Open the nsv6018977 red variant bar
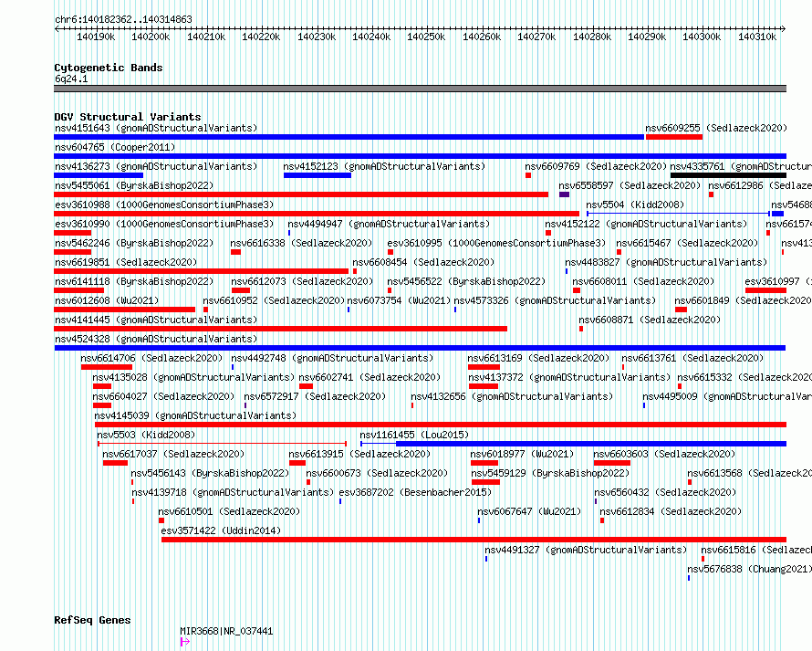 pos(484,463)
